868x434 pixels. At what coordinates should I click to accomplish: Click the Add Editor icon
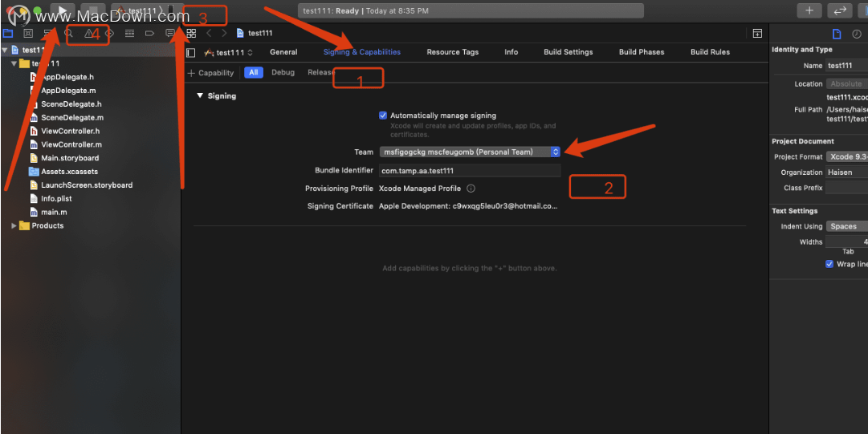coord(757,33)
